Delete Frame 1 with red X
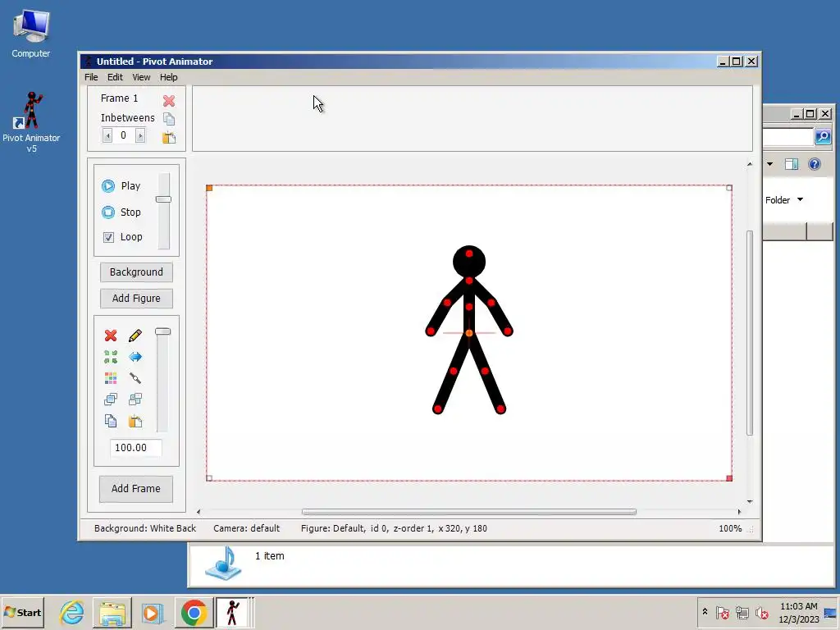Screen dimensions: 840x630 tap(169, 100)
